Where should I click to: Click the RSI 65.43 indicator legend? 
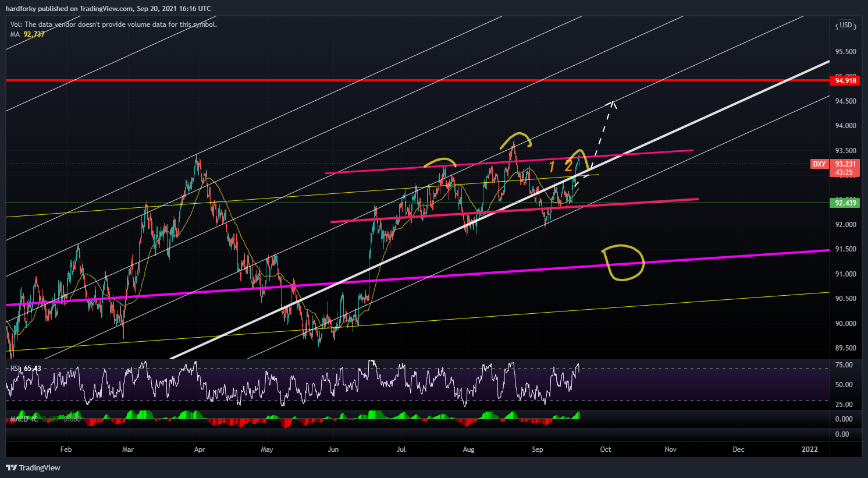[x=26, y=369]
